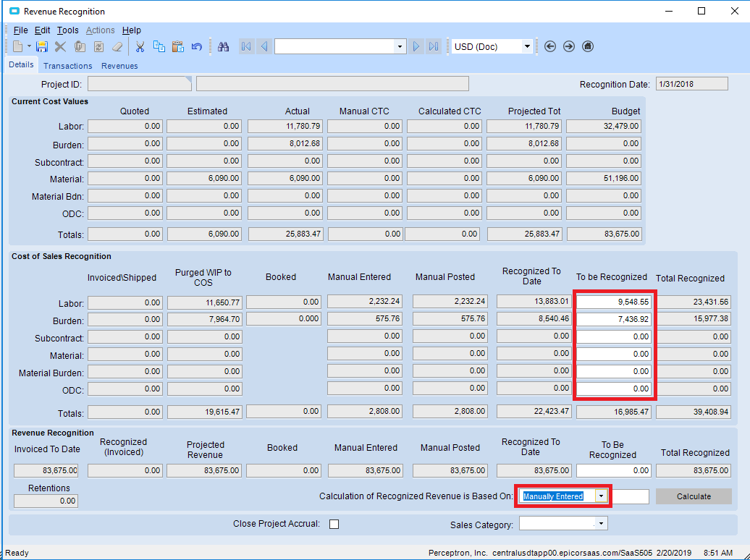This screenshot has width=750, height=560.
Task: Open the Tools menu
Action: (x=67, y=30)
